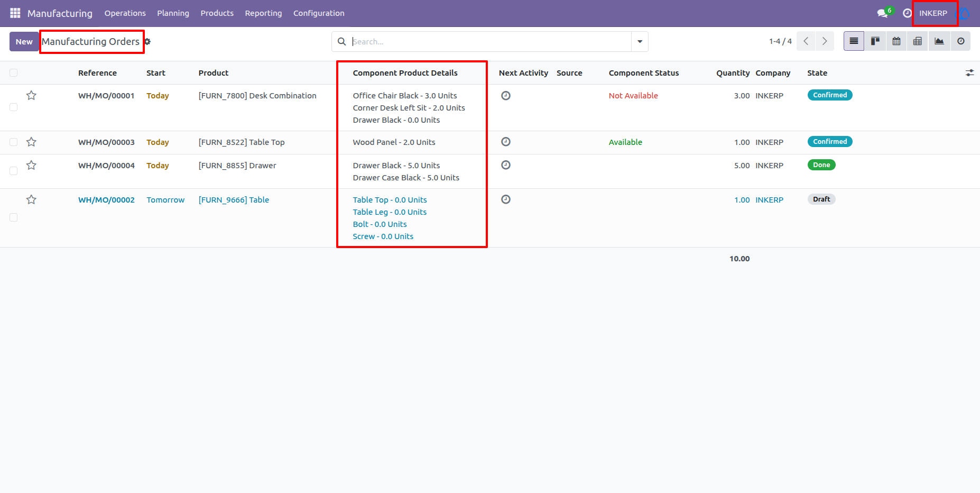
Task: Sort by the Quantity column header
Action: click(x=733, y=73)
